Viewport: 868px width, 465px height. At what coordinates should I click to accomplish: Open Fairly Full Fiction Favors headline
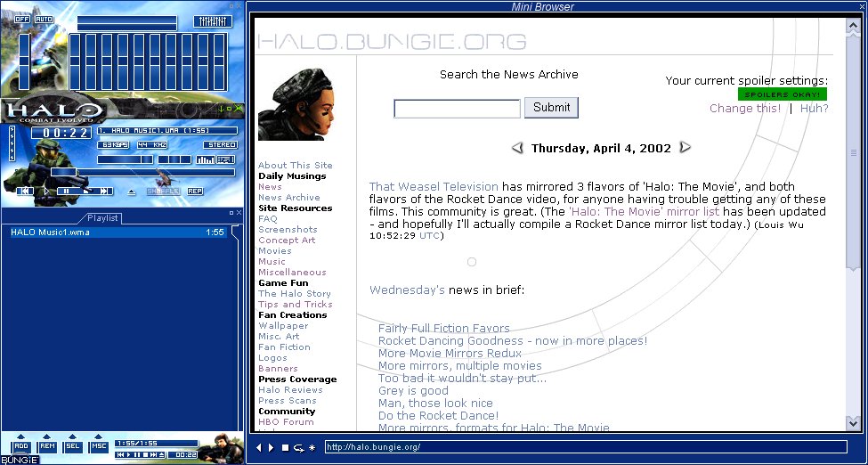coord(444,328)
